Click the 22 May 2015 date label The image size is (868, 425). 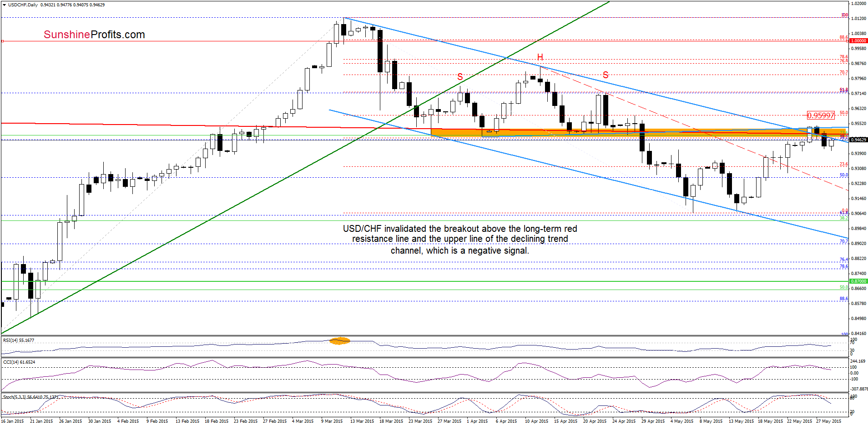799,421
